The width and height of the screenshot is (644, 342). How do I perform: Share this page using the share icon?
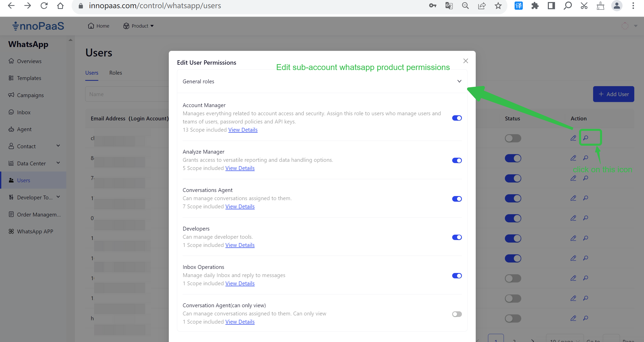(482, 6)
